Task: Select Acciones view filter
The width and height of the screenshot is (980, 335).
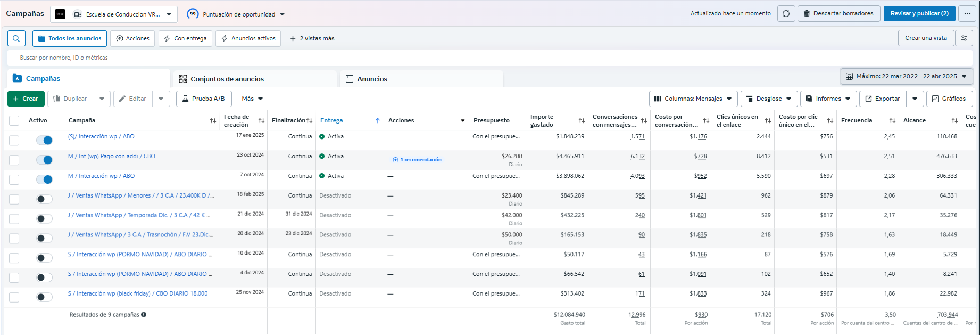Action: tap(132, 38)
